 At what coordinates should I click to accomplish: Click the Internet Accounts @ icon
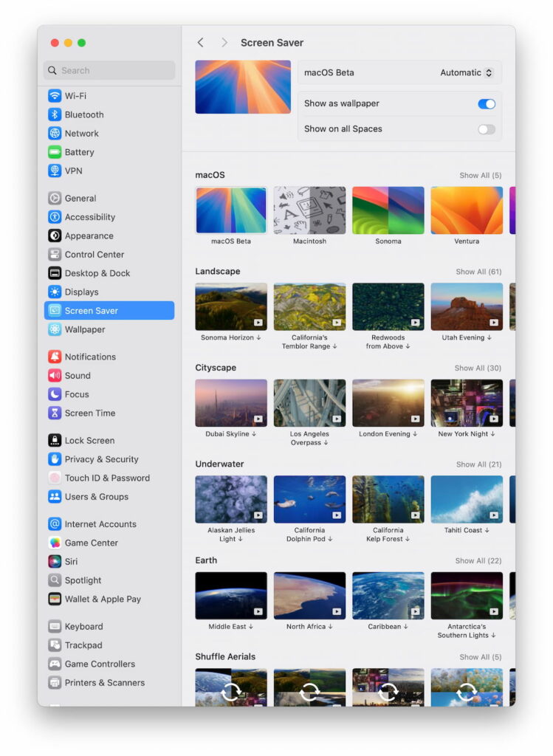coord(55,524)
